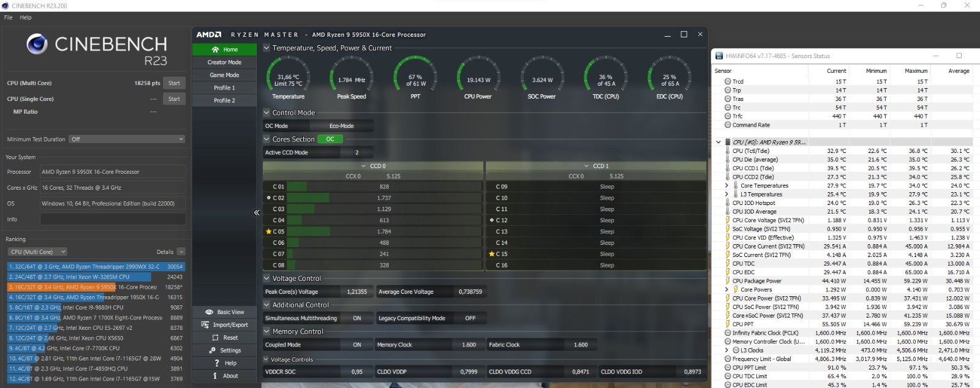Image resolution: width=980 pixels, height=388 pixels.
Task: Click the TDC (CPU) gauge
Action: pyautogui.click(x=606, y=78)
